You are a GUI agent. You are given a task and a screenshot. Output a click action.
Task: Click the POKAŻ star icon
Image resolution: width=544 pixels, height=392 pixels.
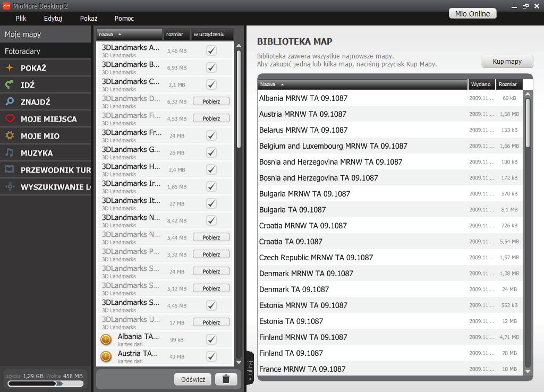click(x=10, y=67)
